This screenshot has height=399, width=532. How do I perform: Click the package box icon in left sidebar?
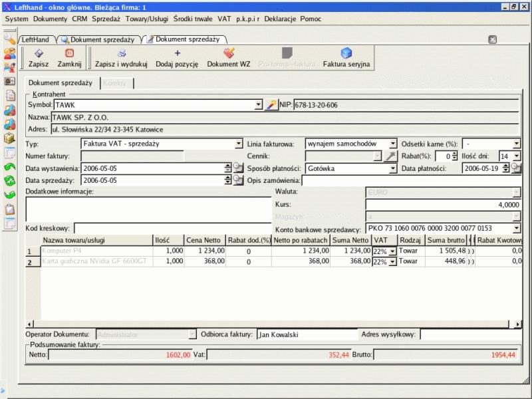point(9,138)
